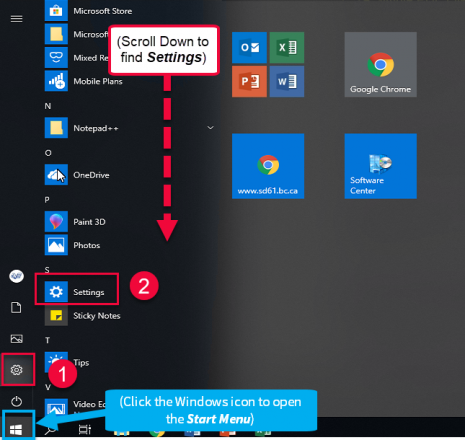This screenshot has width=465, height=440.
Task: Select Settings in the app list
Action: point(77,292)
